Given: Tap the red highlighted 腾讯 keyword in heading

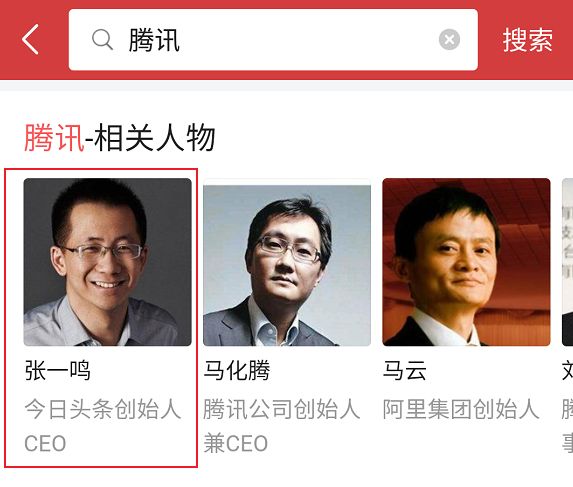Looking at the screenshot, I should [54, 138].
